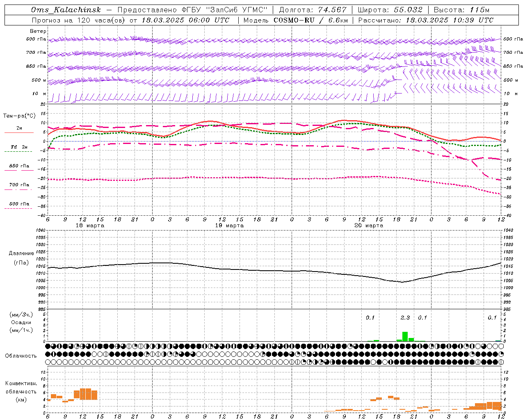Click the '(мм/1ч.)' unit label
Viewport: 525px width, 420px height.
(21, 330)
